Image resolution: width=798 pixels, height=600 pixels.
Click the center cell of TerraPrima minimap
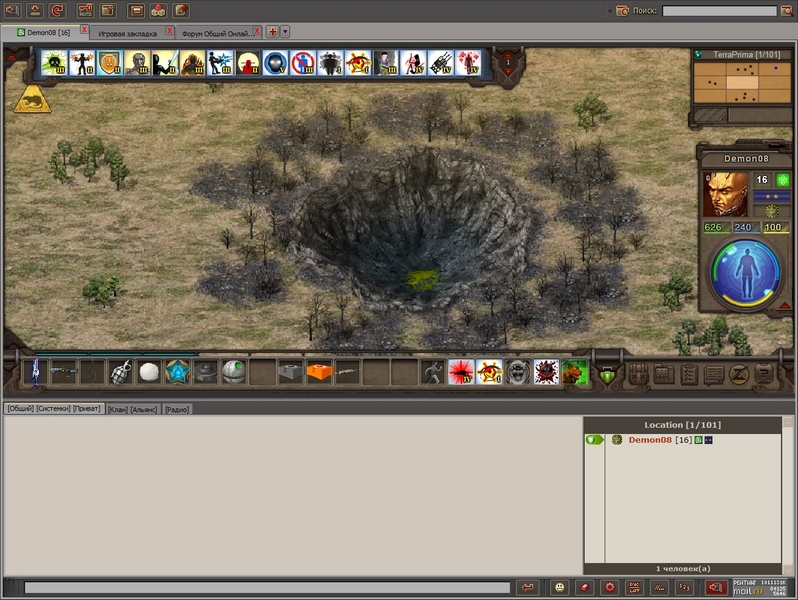742,82
